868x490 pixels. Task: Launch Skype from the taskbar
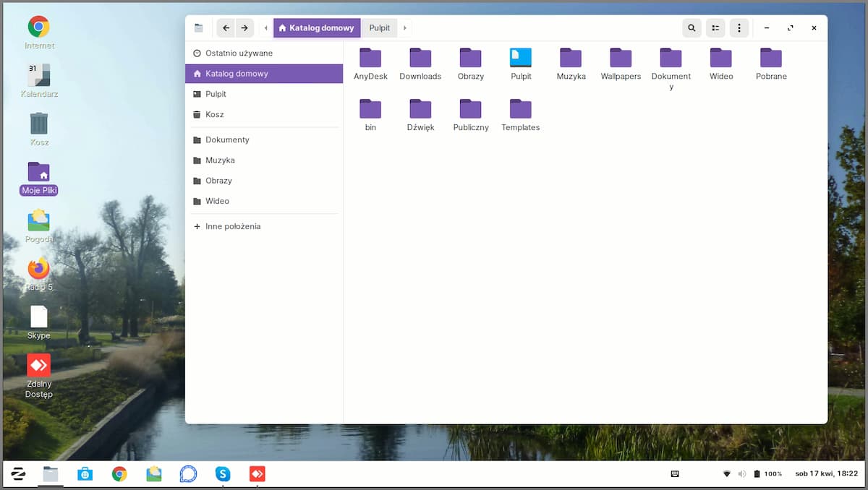coord(223,474)
